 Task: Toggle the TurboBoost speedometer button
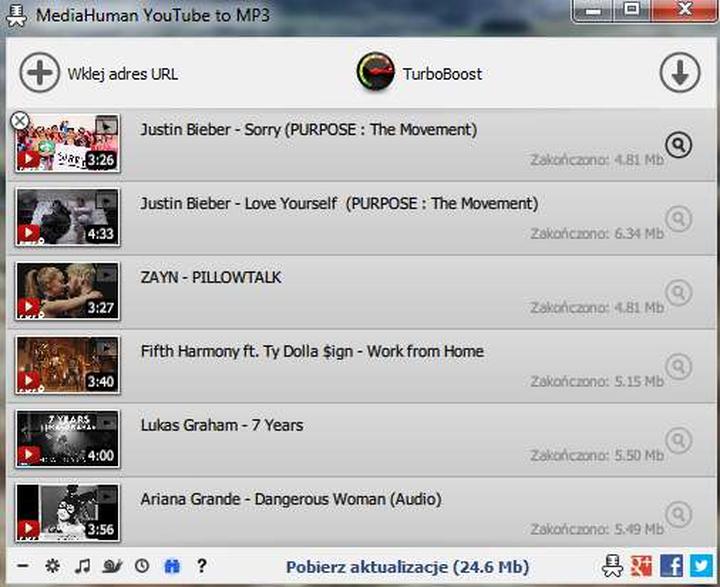376,73
